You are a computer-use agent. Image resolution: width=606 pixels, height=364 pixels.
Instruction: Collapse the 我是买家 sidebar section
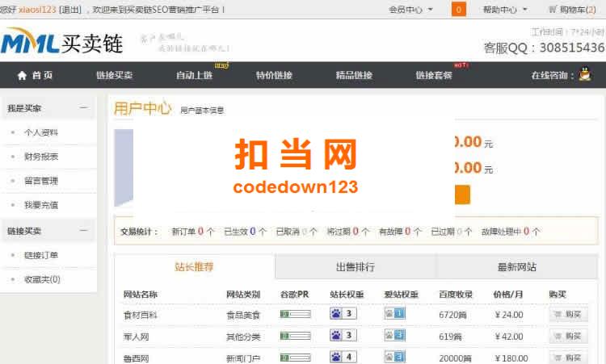(x=83, y=107)
